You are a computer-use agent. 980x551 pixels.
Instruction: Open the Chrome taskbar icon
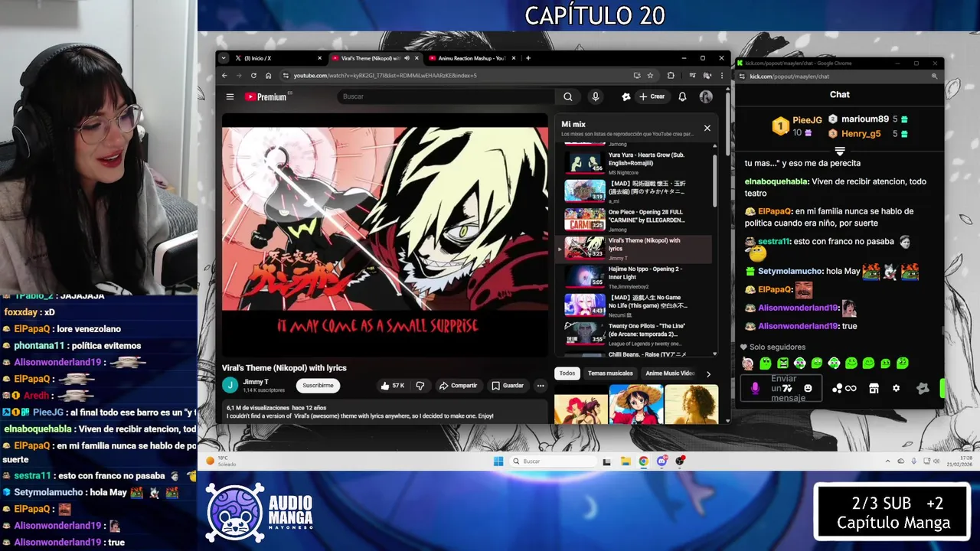643,461
